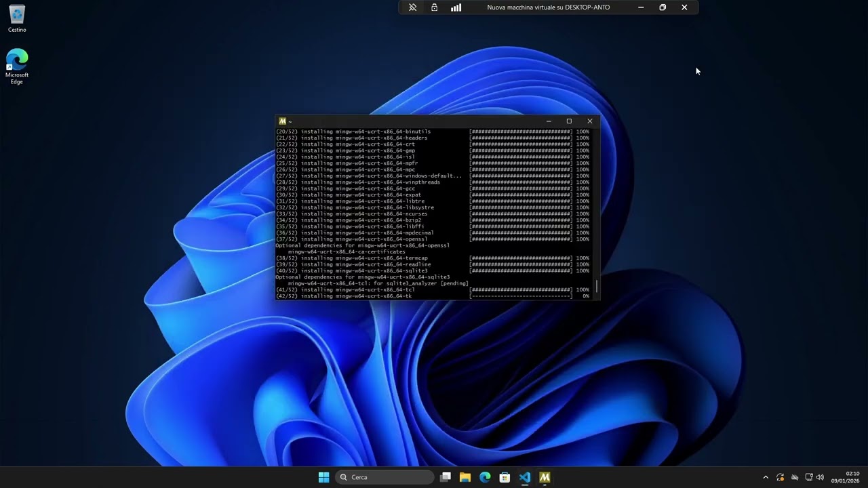Image resolution: width=868 pixels, height=488 pixels.
Task: Open the OneDrive cloud tray icon
Action: point(795,477)
